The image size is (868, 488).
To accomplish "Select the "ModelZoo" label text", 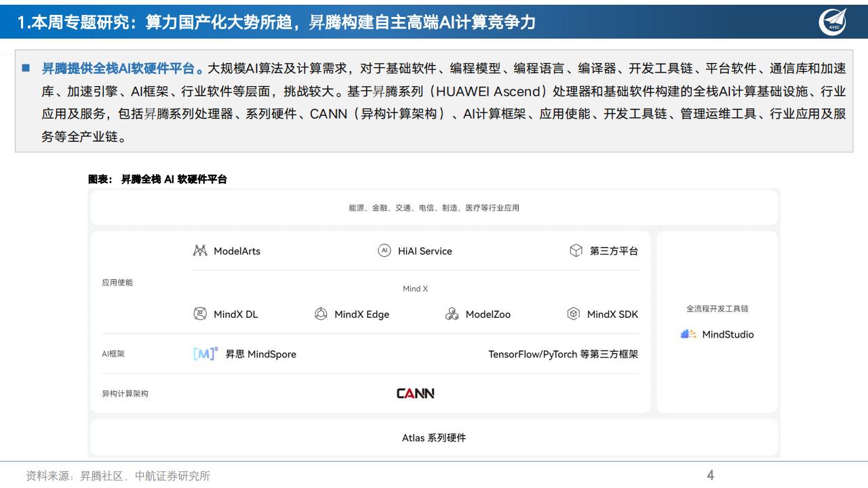I will click(x=488, y=314).
